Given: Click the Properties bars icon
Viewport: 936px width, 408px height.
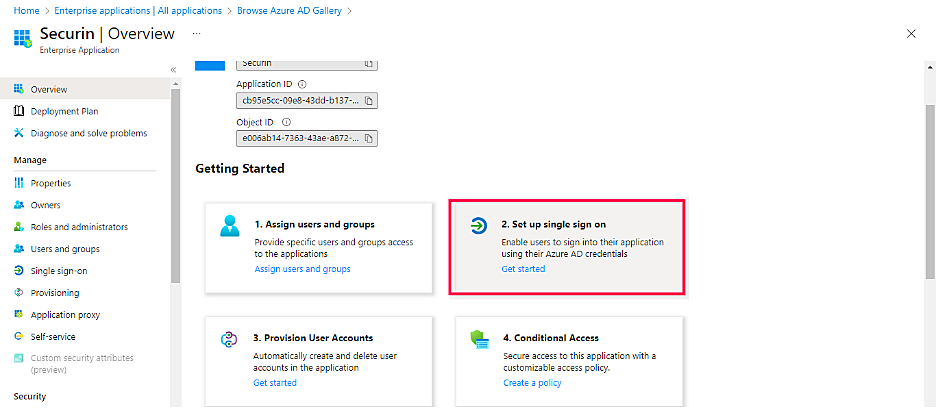Looking at the screenshot, I should point(18,183).
